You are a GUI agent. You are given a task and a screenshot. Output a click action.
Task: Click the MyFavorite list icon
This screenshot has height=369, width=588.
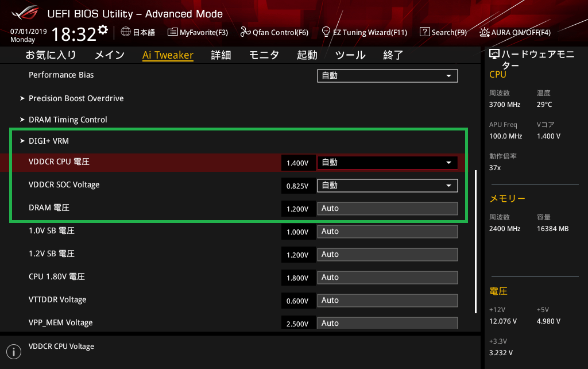point(172,32)
